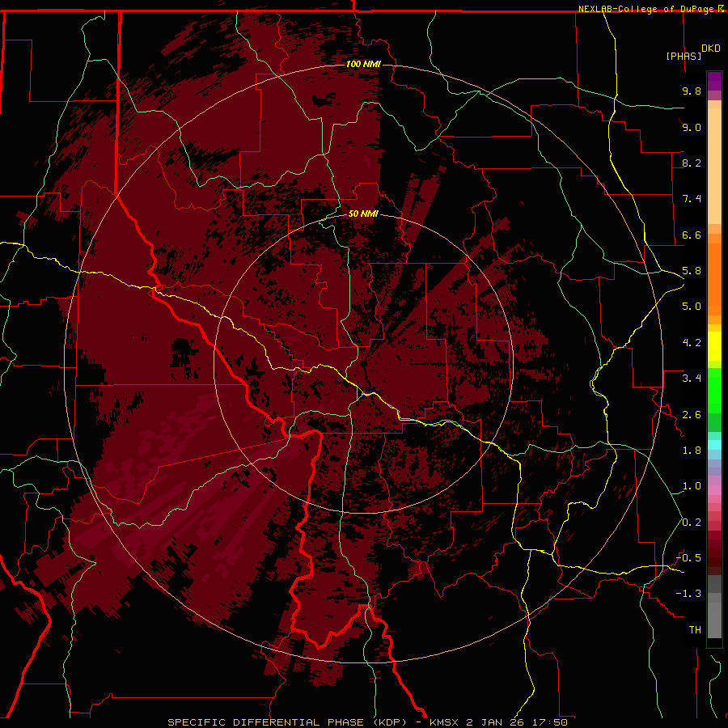Click the cyan segment of the color bar
This screenshot has width=728, height=728.
[714, 445]
